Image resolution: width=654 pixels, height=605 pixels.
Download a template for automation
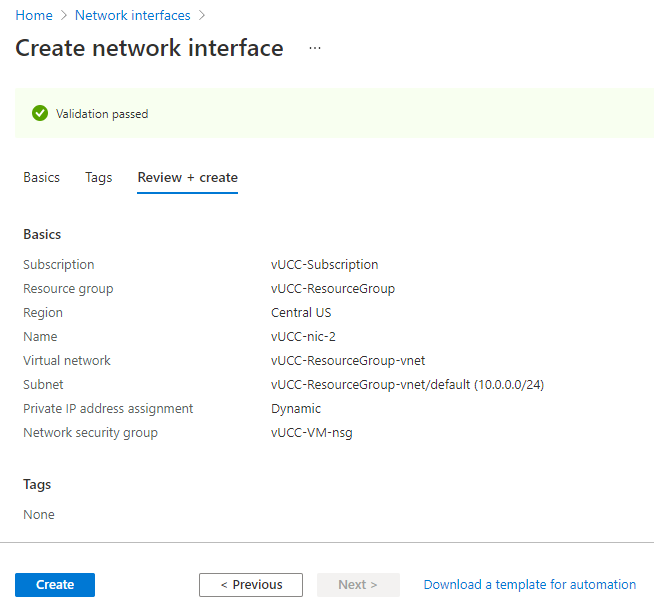tap(530, 585)
